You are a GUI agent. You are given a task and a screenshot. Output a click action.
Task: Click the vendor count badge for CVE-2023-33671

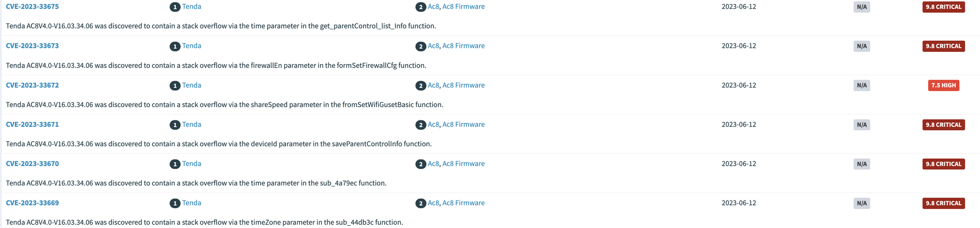click(x=175, y=125)
